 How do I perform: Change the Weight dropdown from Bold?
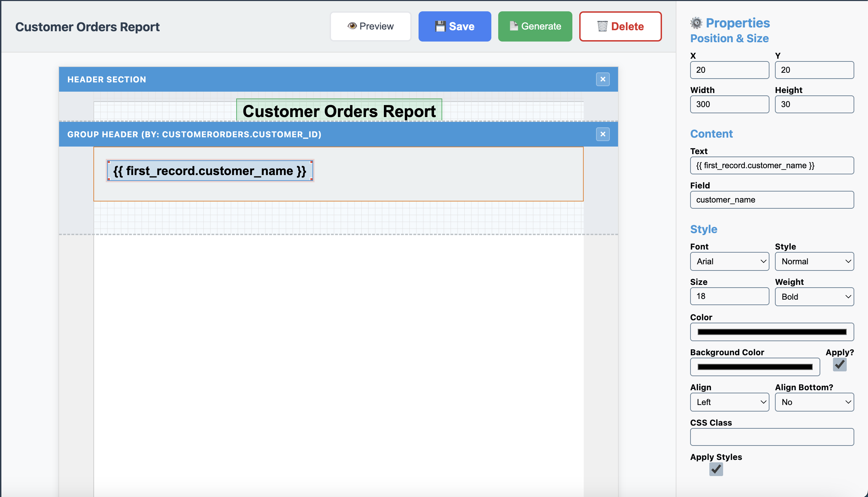point(814,297)
